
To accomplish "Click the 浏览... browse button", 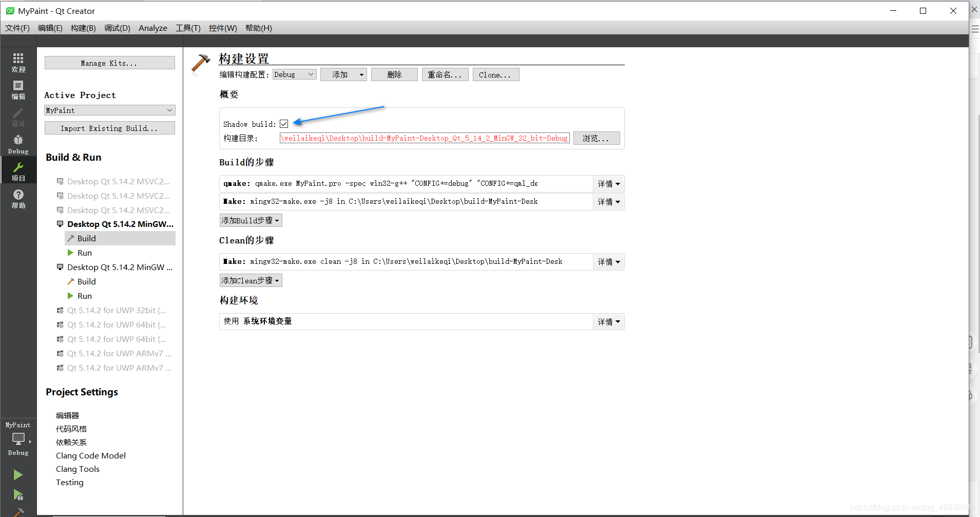I will 597,138.
